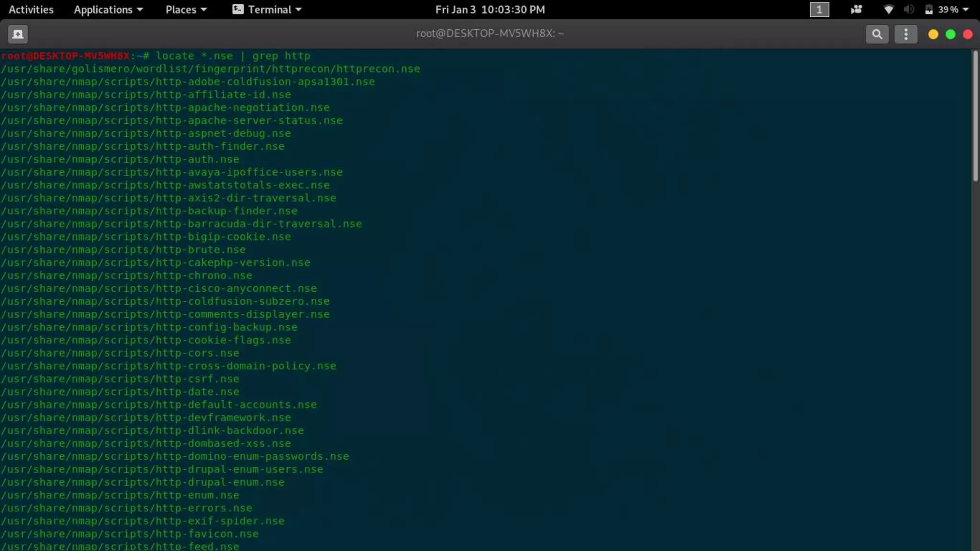The width and height of the screenshot is (980, 551).
Task: Minimize the terminal with yellow button
Action: 933,34
